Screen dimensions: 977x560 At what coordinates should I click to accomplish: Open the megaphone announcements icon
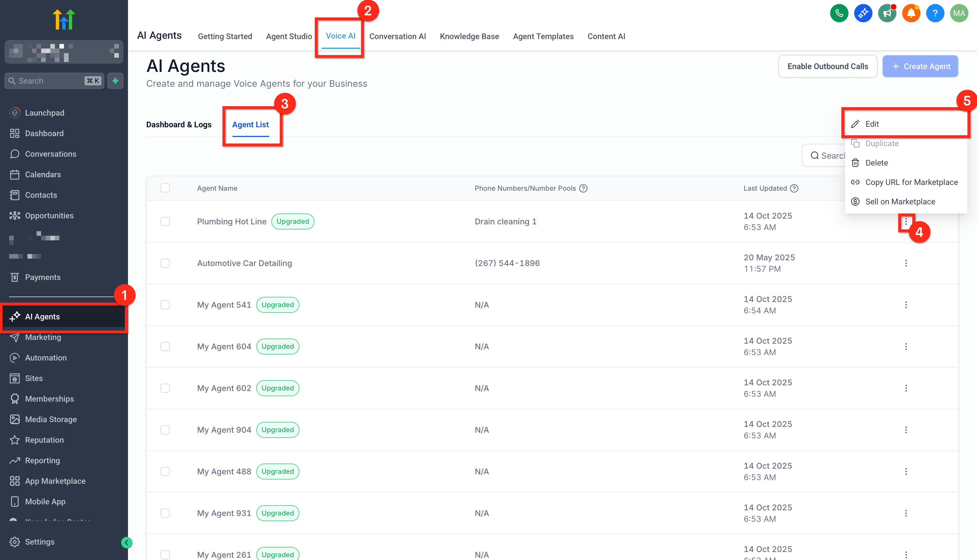click(x=887, y=13)
